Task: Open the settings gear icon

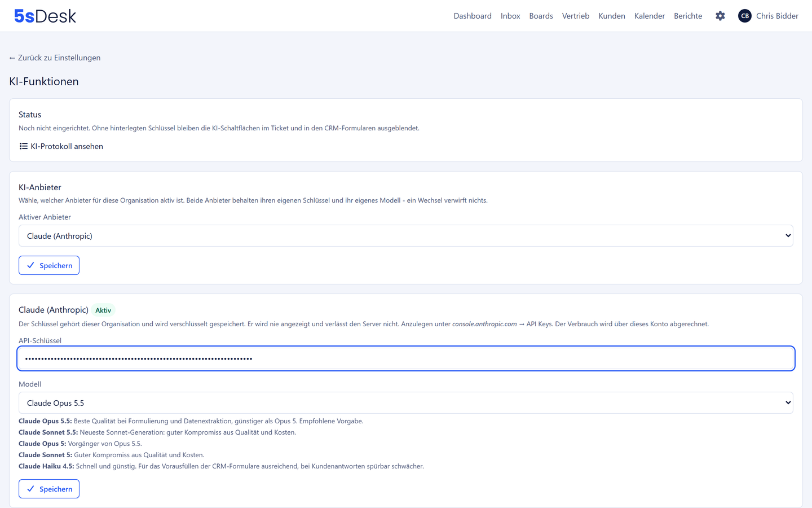Action: 720,16
